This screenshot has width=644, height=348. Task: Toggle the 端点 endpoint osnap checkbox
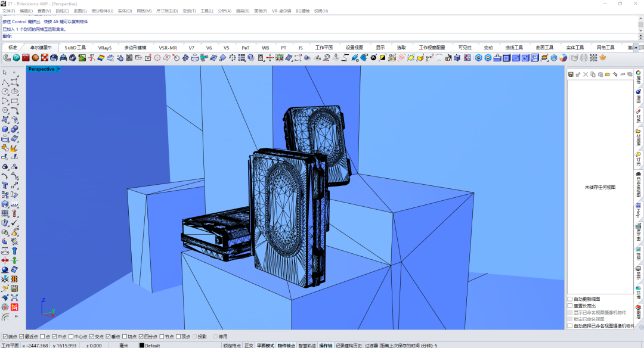point(5,337)
